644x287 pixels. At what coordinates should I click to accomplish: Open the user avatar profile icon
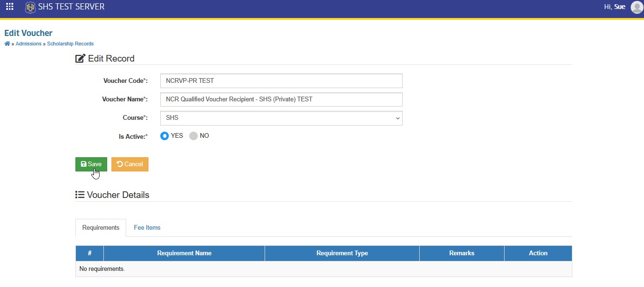click(636, 7)
